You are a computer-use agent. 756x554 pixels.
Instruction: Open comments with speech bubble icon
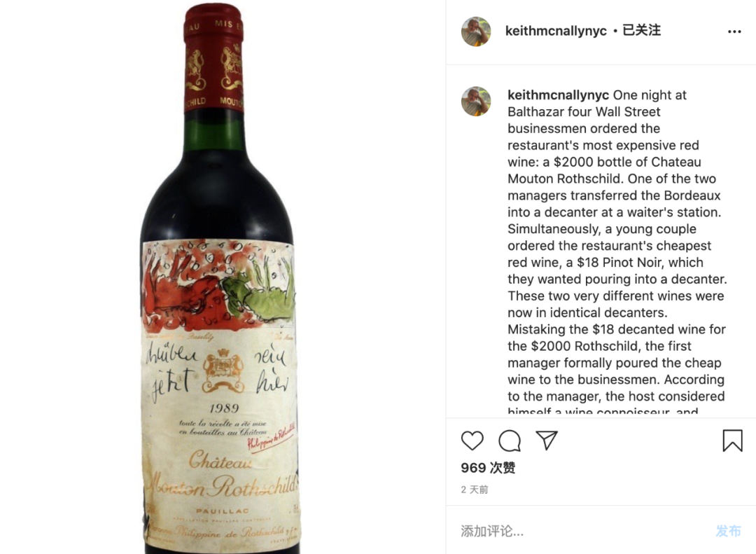(510, 441)
